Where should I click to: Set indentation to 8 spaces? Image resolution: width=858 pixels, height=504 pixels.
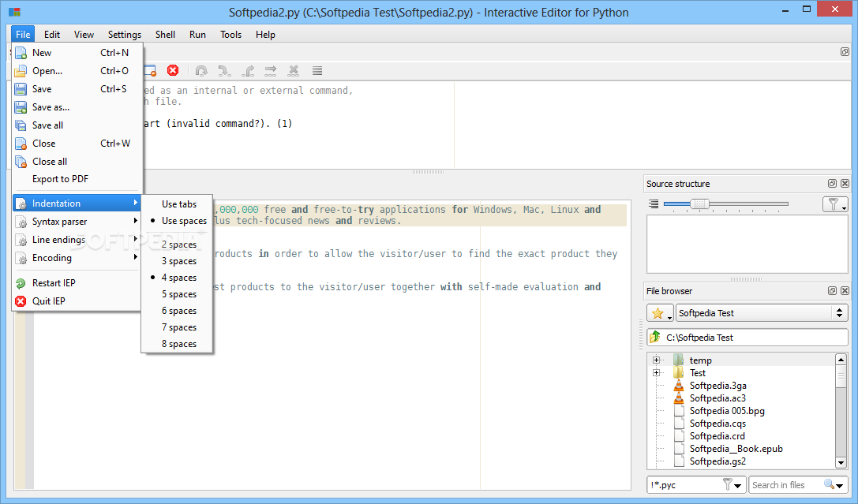click(x=177, y=344)
